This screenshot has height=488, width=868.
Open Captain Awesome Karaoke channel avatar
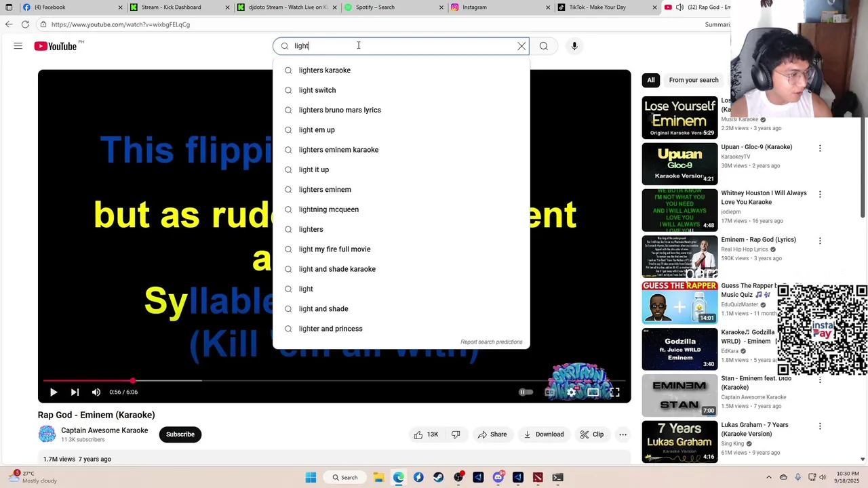[47, 434]
